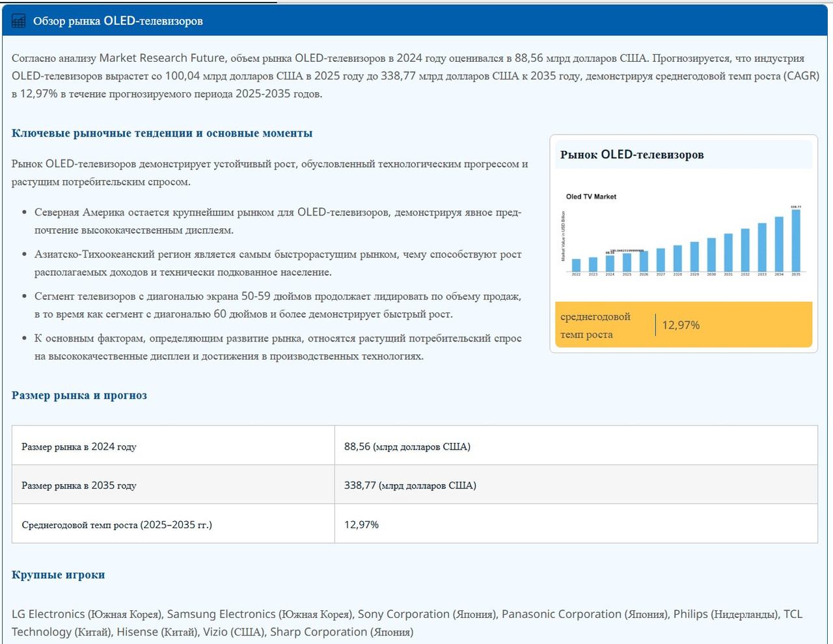Image resolution: width=833 pixels, height=644 pixels.
Task: Click table cell 'Размер рынка в 2035 году'
Action: click(x=173, y=485)
